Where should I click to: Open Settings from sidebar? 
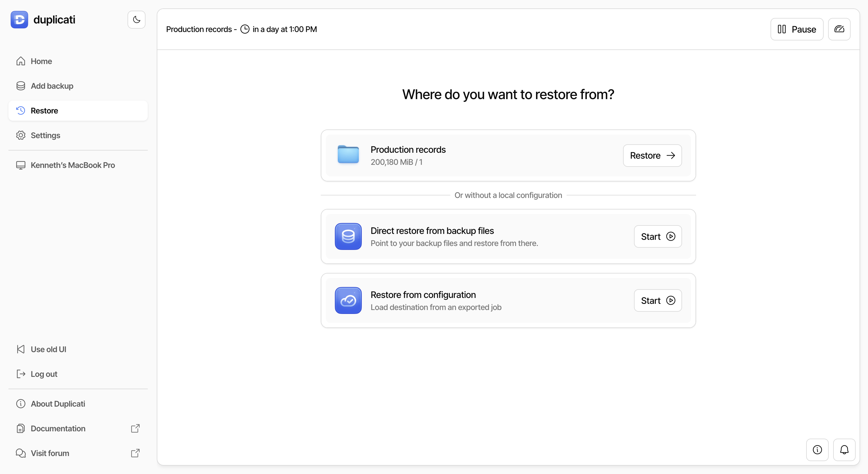click(x=45, y=135)
